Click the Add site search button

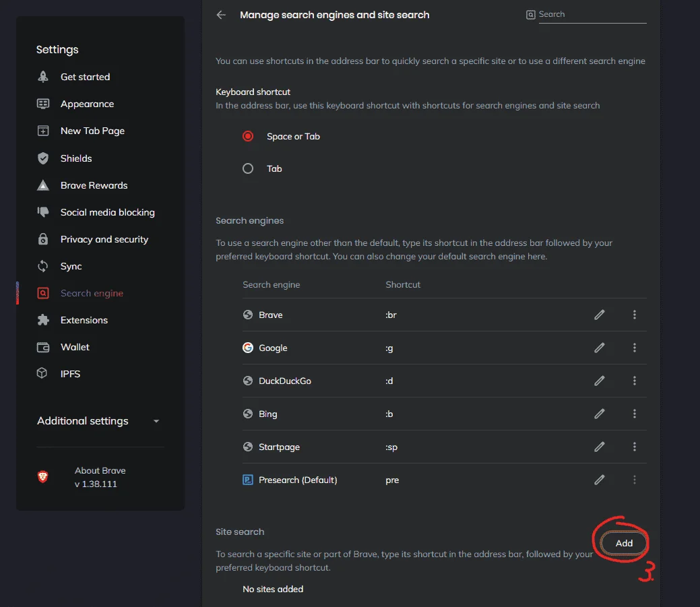point(624,543)
